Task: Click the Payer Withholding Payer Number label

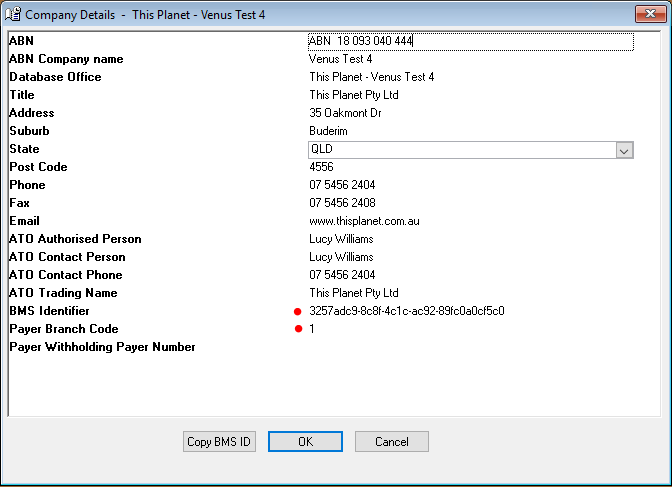Action: [102, 347]
